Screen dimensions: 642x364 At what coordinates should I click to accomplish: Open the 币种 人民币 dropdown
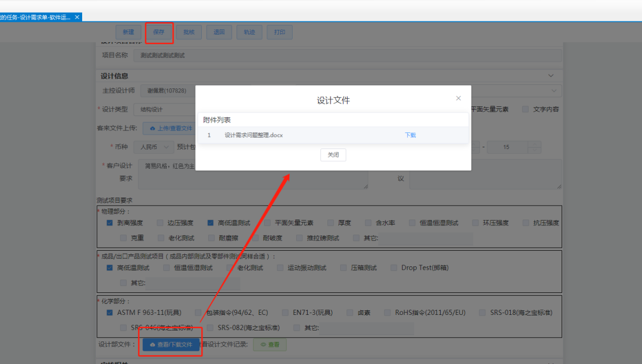click(x=154, y=147)
